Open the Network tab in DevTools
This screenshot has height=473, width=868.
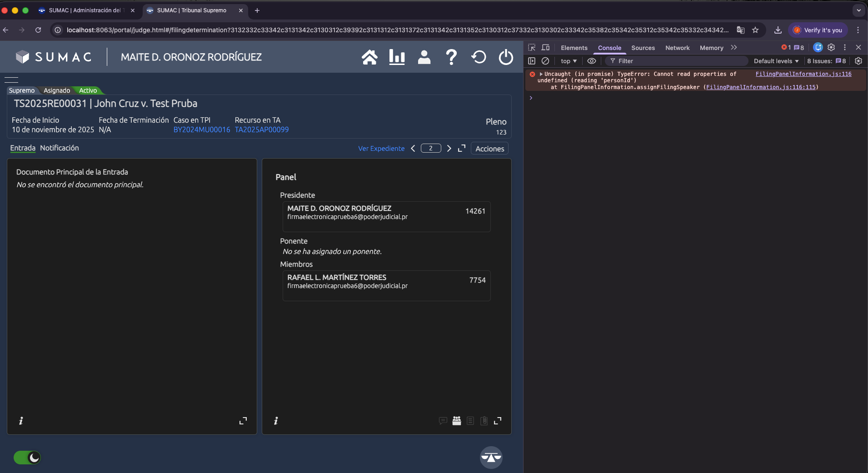(677, 48)
